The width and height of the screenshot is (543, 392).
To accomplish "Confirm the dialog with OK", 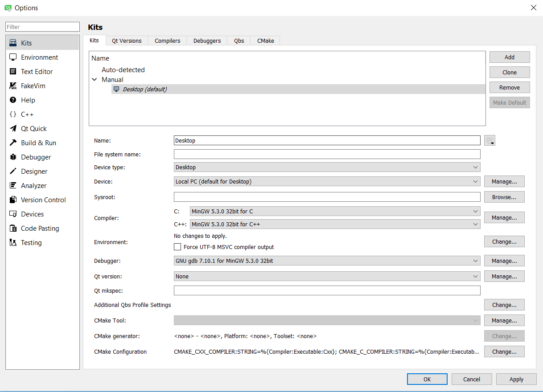I will [x=427, y=379].
